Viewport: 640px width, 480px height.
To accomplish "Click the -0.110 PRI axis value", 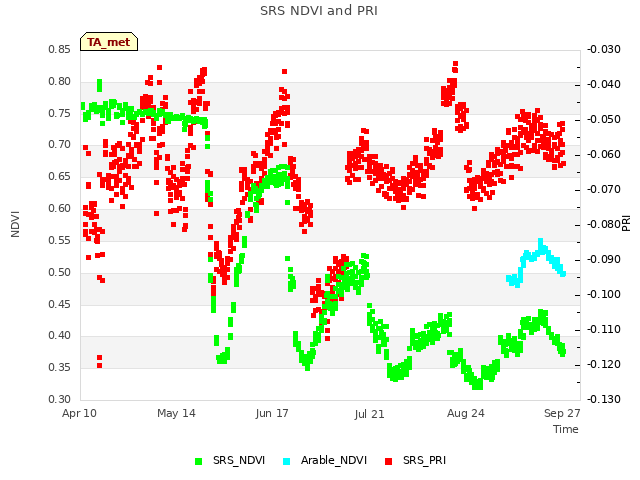I will pyautogui.click(x=604, y=329).
